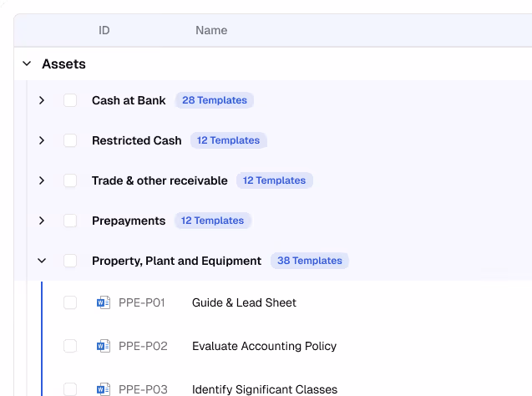This screenshot has height=396, width=532.
Task: Expand the Restricted Cash group
Action: 42,140
